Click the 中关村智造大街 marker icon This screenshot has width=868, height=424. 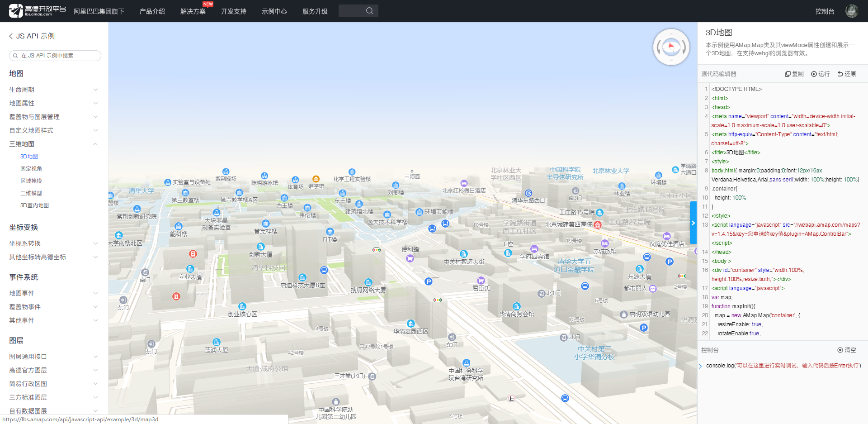click(464, 254)
